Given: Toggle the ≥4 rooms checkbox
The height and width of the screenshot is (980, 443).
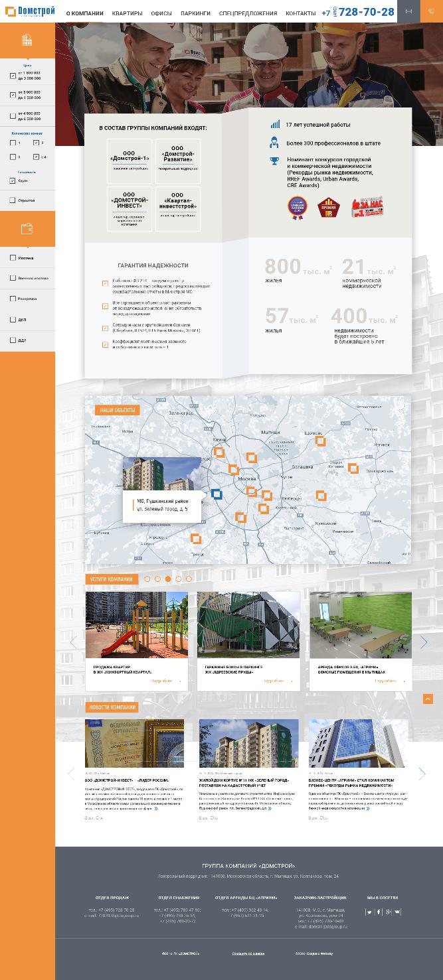Looking at the screenshot, I should tap(36, 157).
